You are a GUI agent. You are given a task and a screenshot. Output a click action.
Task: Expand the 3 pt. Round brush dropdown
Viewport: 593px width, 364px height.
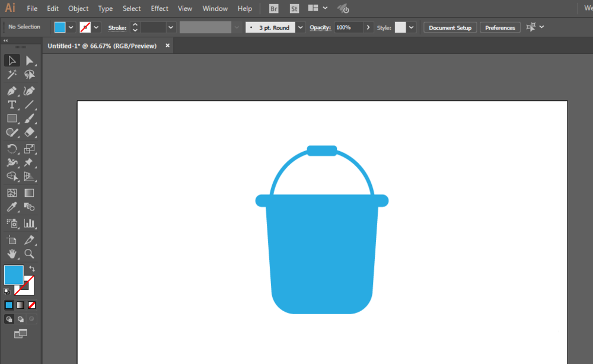click(301, 27)
